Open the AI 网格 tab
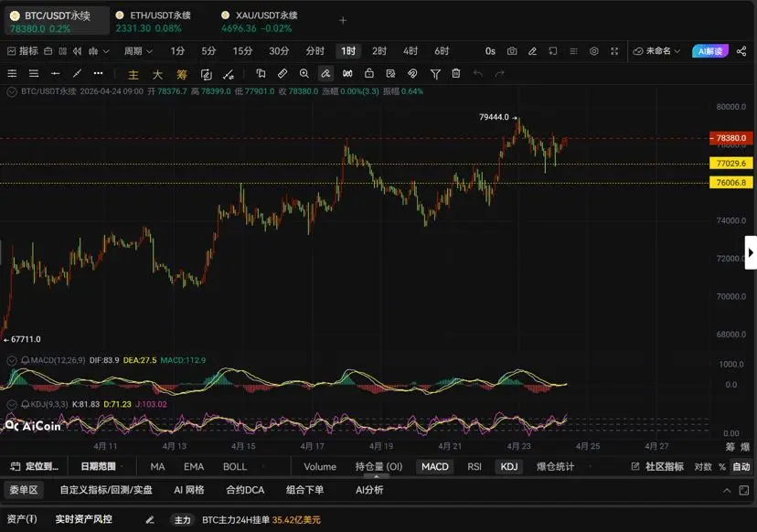Screen dimensions: 757x532 (x=188, y=490)
